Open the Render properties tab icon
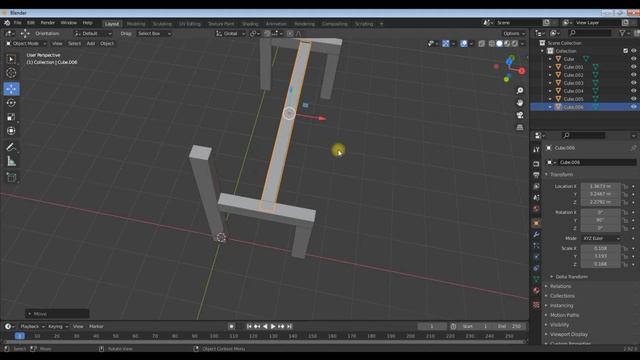 tap(536, 164)
